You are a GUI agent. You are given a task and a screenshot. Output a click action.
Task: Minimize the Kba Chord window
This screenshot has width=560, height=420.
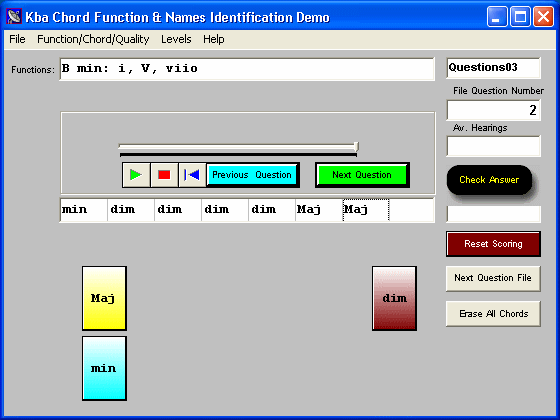(x=497, y=16)
